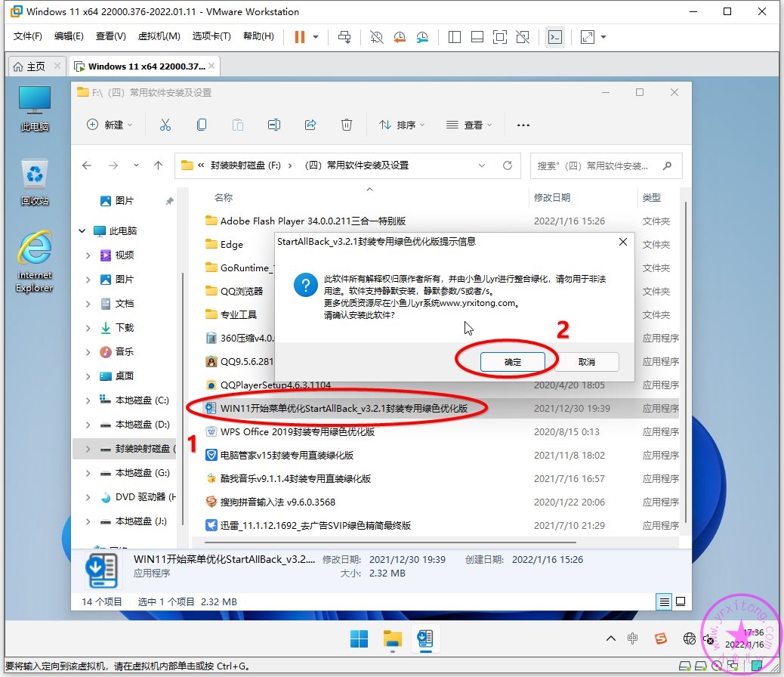Show hidden tray icons chevron
This screenshot has width=784, height=677.
point(611,638)
